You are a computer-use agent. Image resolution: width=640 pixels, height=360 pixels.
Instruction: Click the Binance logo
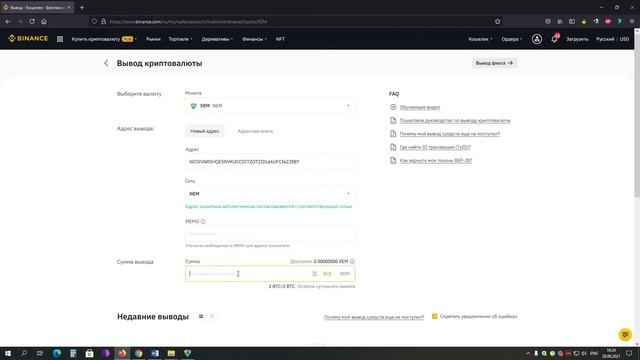pos(28,39)
